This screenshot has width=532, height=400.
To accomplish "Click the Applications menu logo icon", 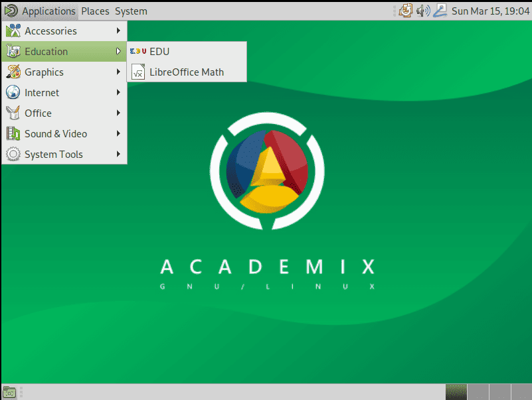I will [x=11, y=11].
